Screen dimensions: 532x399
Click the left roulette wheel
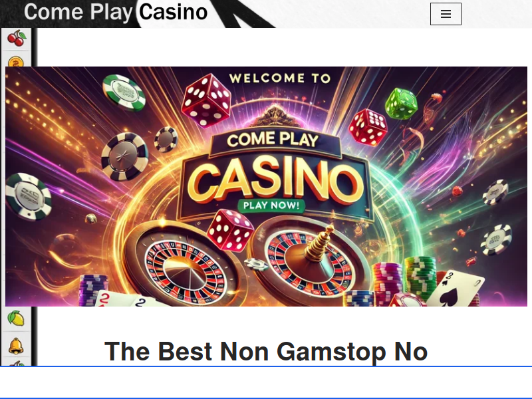click(184, 263)
